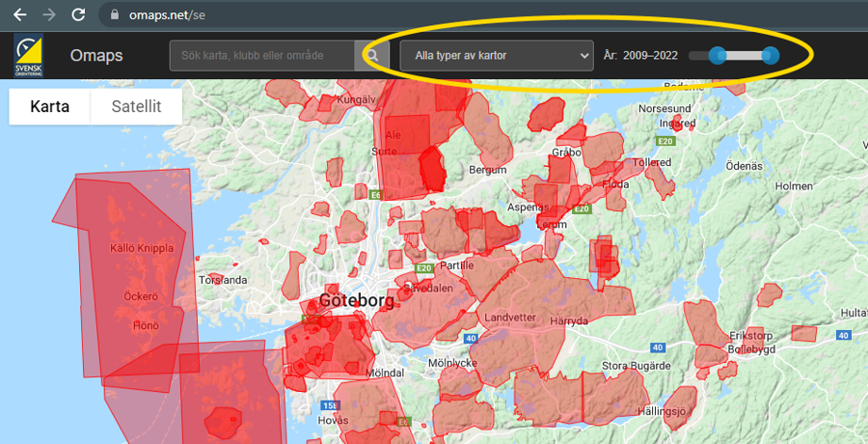Click the Bollebygd label
Image resolution: width=868 pixels, height=444 pixels.
751,349
